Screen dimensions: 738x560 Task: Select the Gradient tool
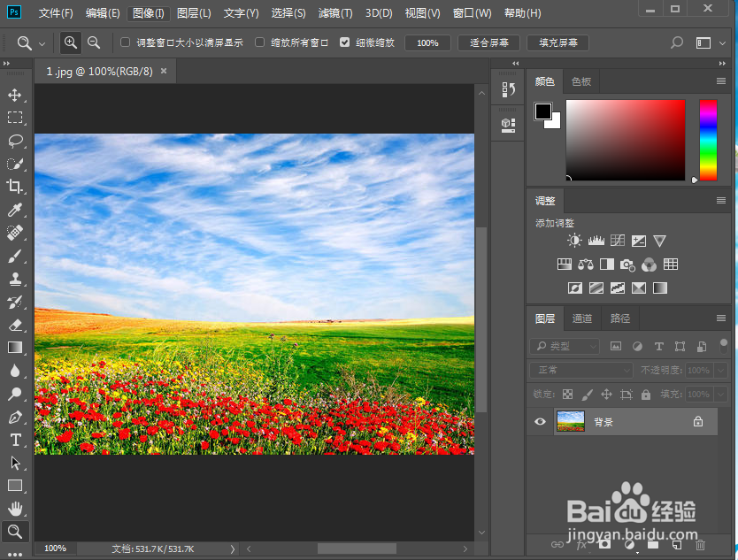14,348
